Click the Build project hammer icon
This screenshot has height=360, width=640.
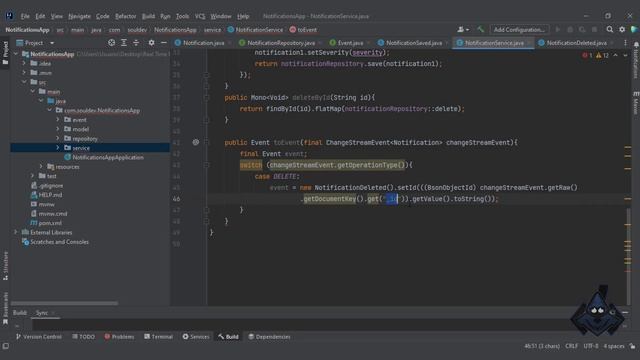pyautogui.click(x=480, y=29)
